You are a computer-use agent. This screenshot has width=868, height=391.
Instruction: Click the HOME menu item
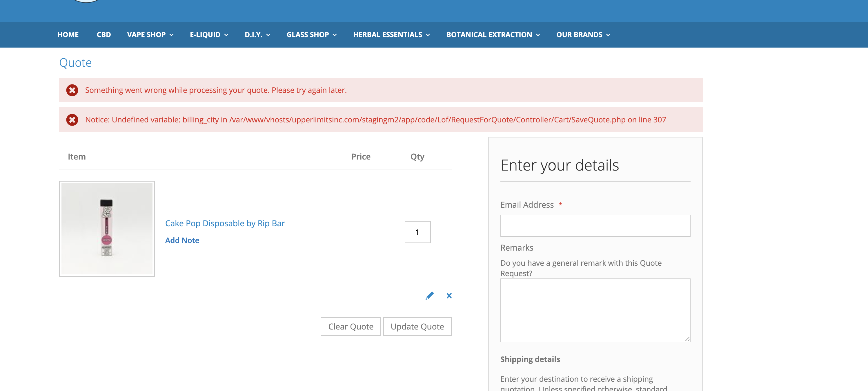click(68, 34)
